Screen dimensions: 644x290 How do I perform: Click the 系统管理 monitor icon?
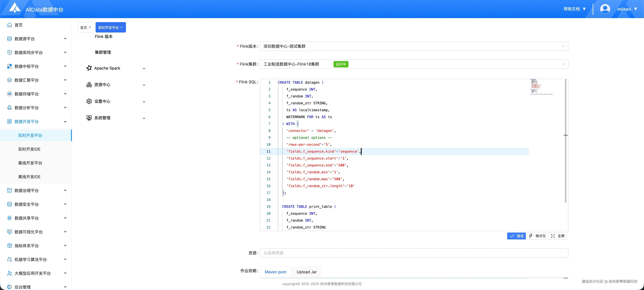click(89, 118)
